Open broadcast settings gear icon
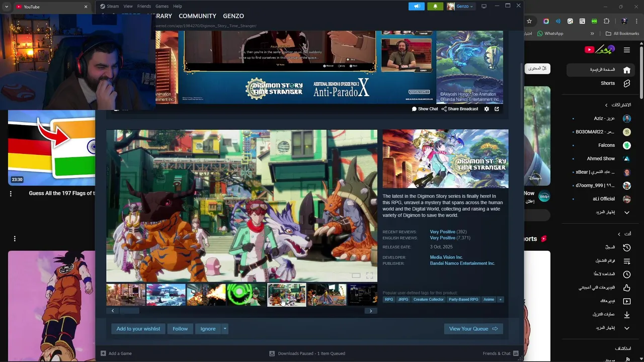This screenshot has height=362, width=644. (487, 109)
